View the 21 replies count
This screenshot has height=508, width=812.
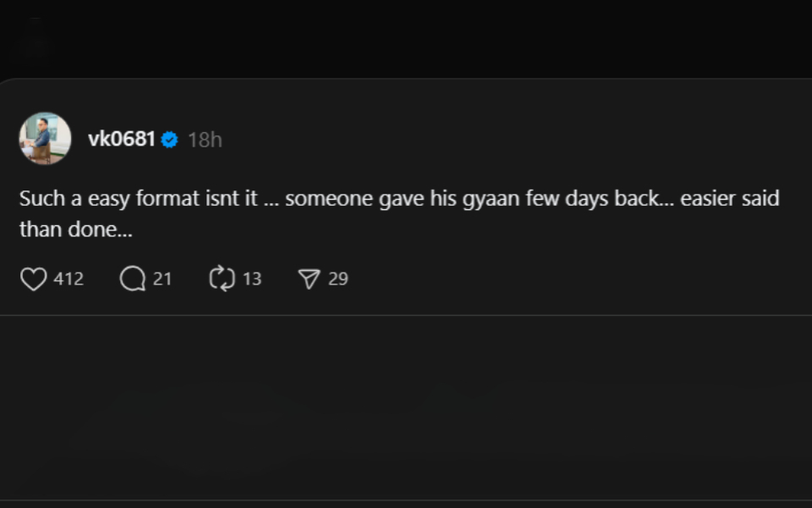[162, 279]
